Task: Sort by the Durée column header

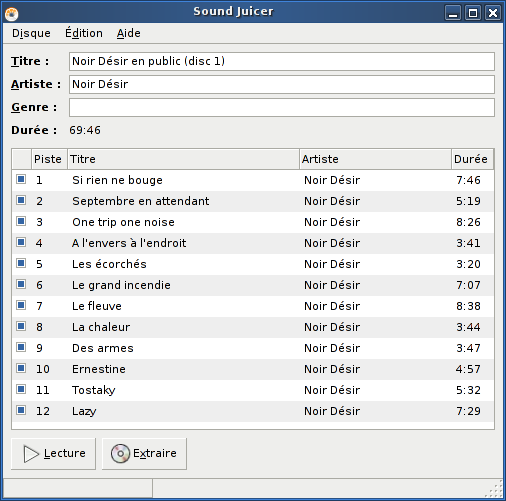Action: coord(472,159)
